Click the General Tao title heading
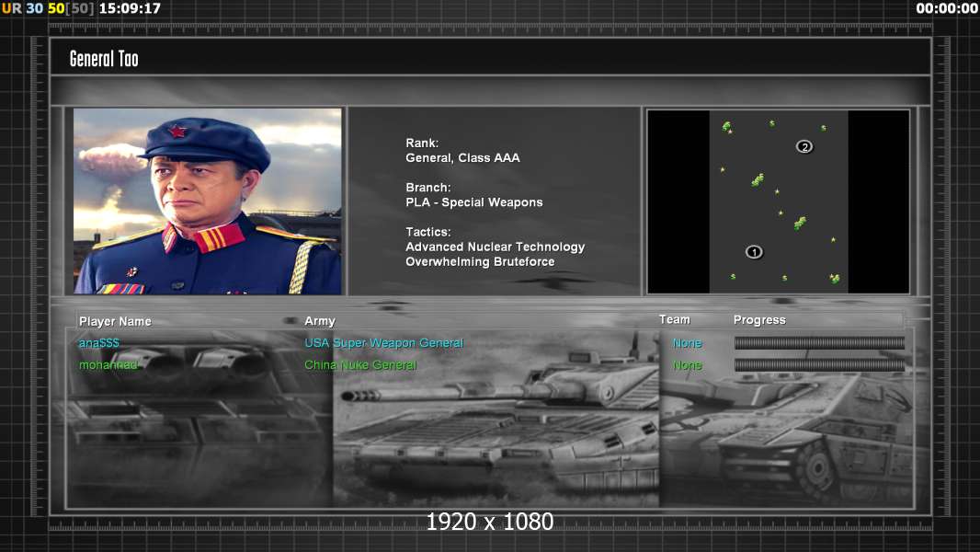The image size is (980, 552). (x=104, y=59)
